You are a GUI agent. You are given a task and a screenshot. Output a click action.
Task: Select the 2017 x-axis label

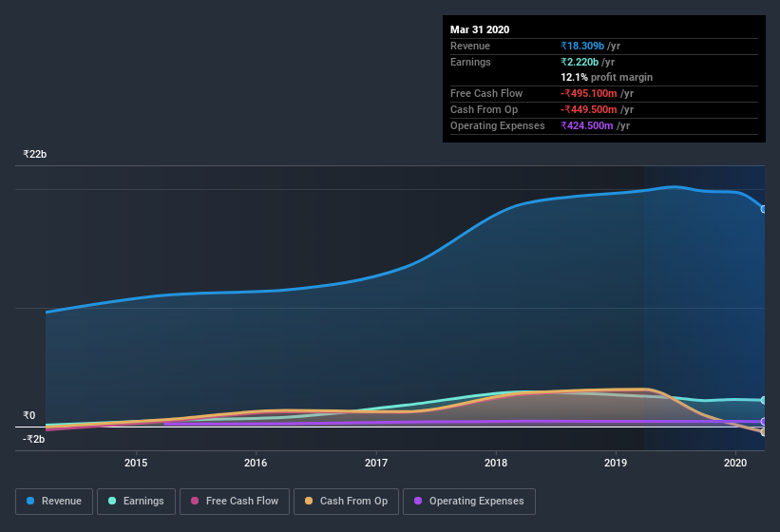click(x=376, y=463)
